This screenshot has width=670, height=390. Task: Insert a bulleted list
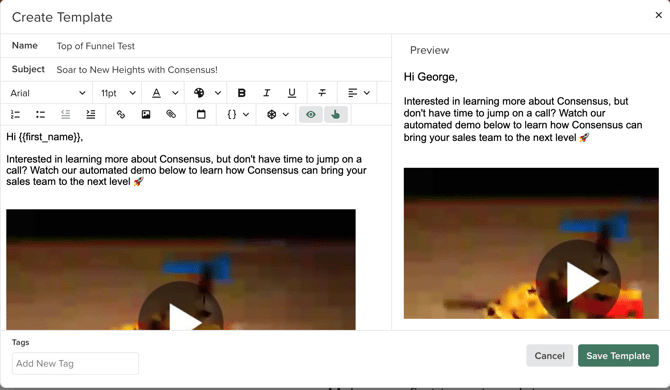(41, 114)
